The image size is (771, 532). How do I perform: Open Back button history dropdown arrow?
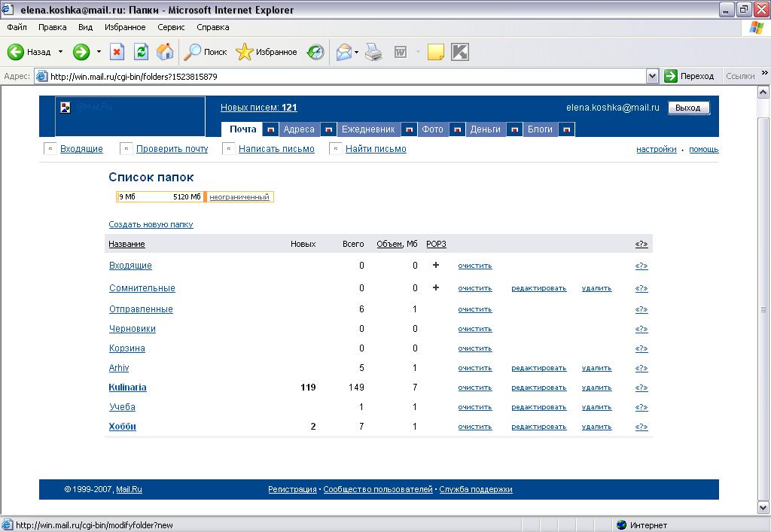[60, 52]
